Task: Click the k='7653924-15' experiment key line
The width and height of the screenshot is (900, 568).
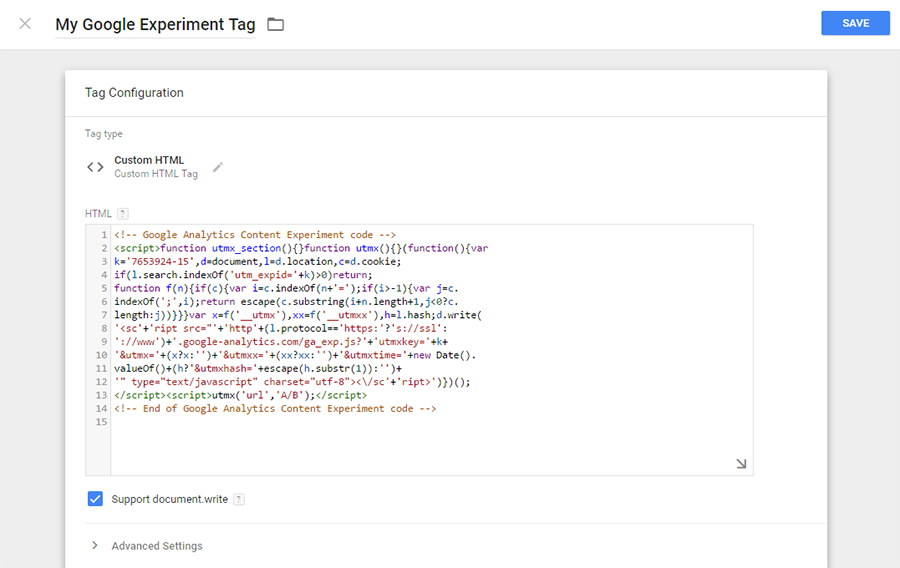Action: 258,262
